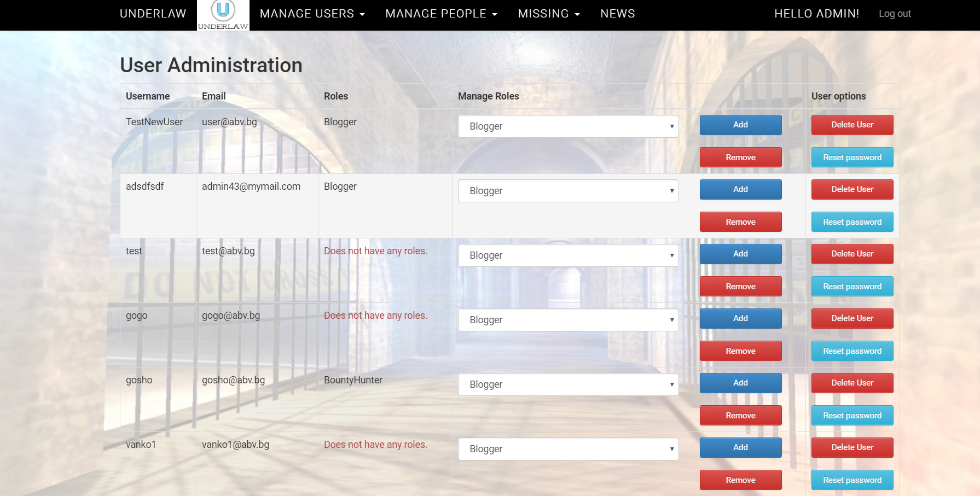980x496 pixels.
Task: Click the Username column header
Action: pos(148,96)
